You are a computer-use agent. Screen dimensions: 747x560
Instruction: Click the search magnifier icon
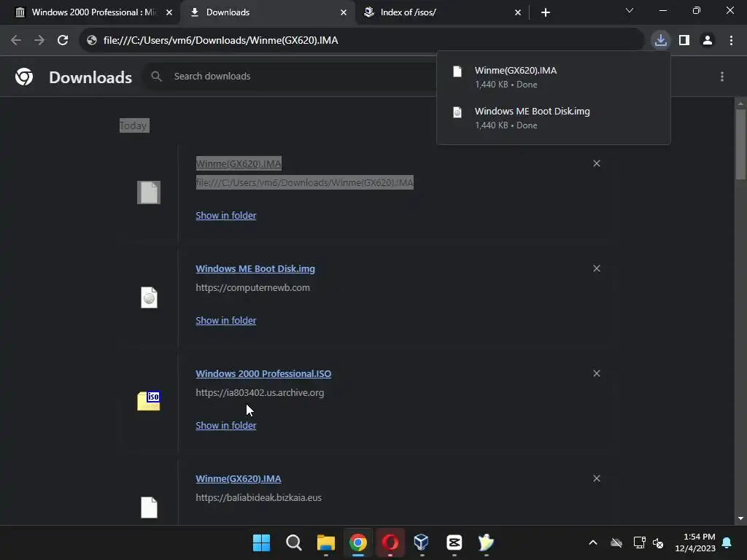[156, 76]
